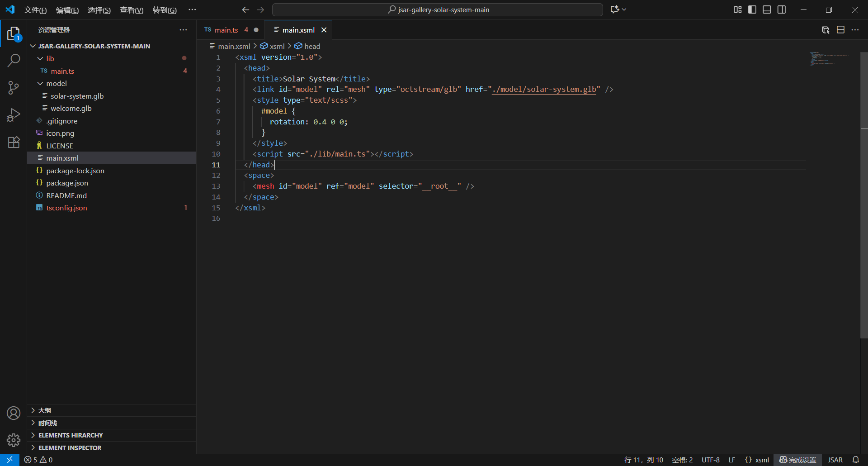Viewport: 868px width, 466px height.
Task: Open the Accounts menu icon
Action: (x=14, y=413)
